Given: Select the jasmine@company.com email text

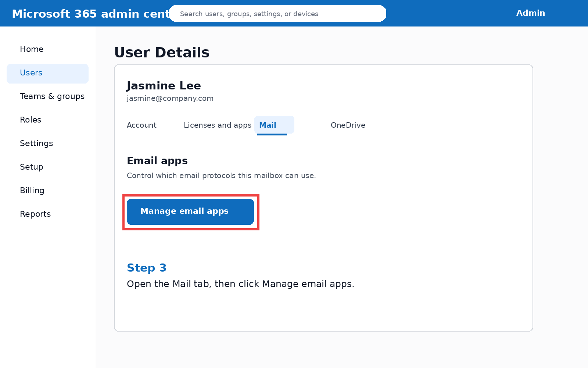Looking at the screenshot, I should point(170,98).
